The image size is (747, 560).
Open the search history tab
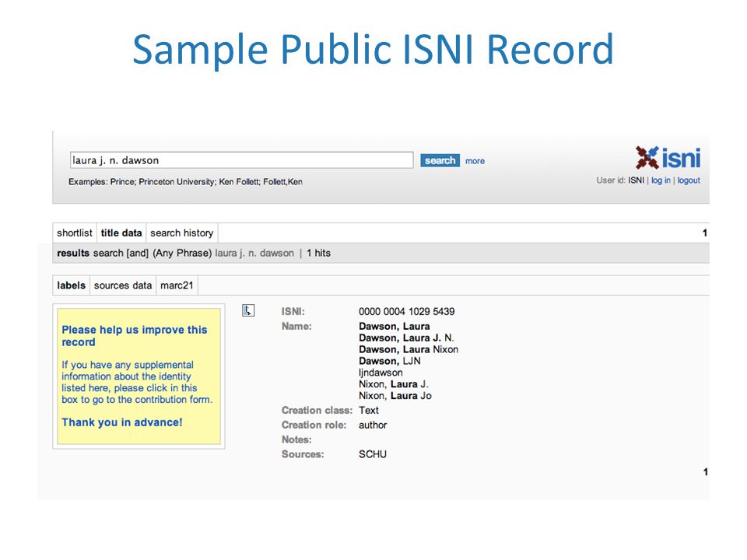coord(182,233)
